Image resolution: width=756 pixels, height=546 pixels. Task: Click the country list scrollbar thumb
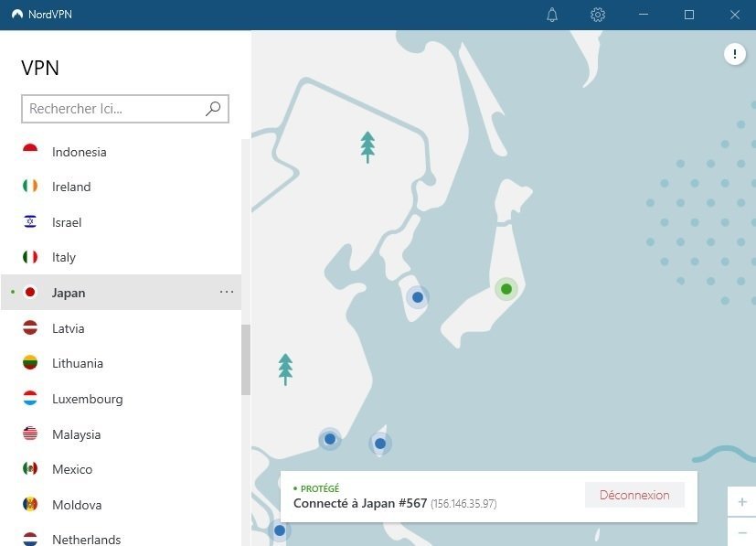point(246,359)
